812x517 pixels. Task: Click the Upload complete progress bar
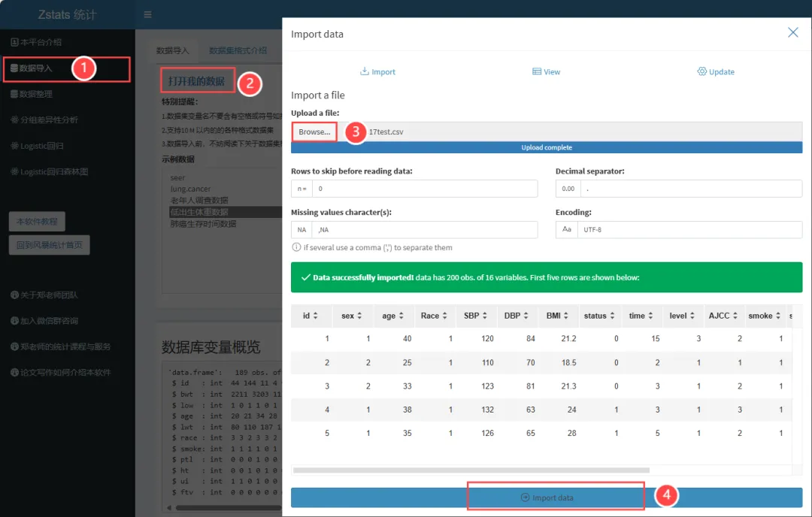click(x=547, y=147)
